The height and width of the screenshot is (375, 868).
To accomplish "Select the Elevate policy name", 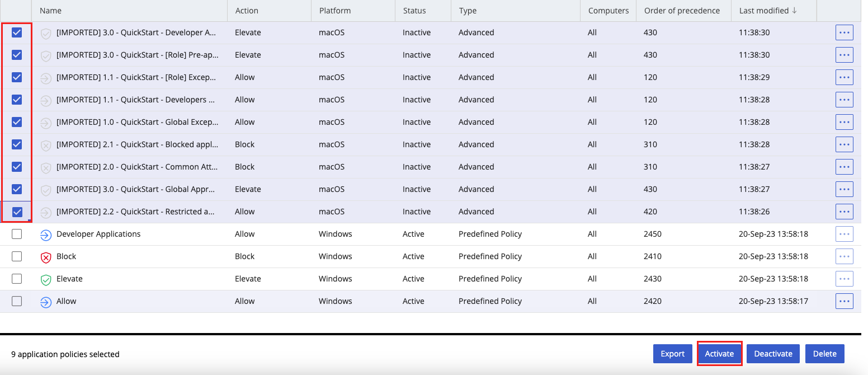I will coord(68,279).
